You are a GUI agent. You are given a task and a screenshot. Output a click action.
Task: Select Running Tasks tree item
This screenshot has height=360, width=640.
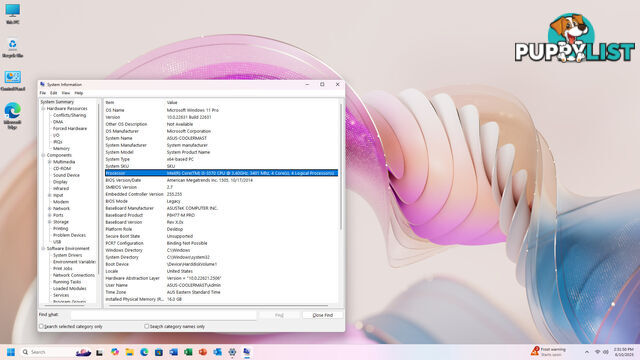67,282
